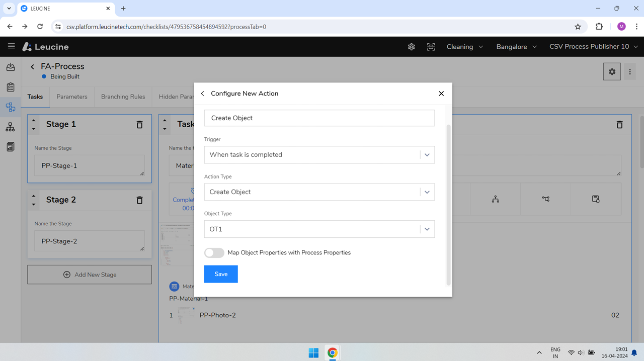Viewport: 644px width, 361px height.
Task: Move Stage 1 up arrow
Action: (34, 120)
